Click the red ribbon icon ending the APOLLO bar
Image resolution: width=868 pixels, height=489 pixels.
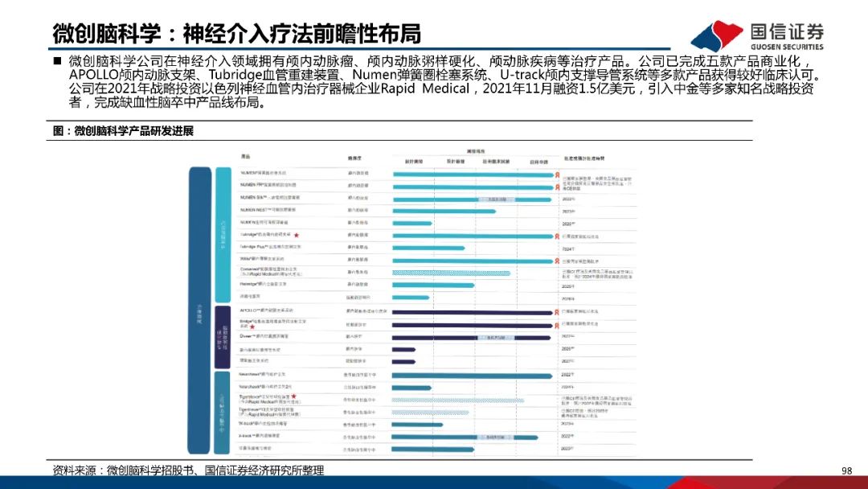point(556,312)
